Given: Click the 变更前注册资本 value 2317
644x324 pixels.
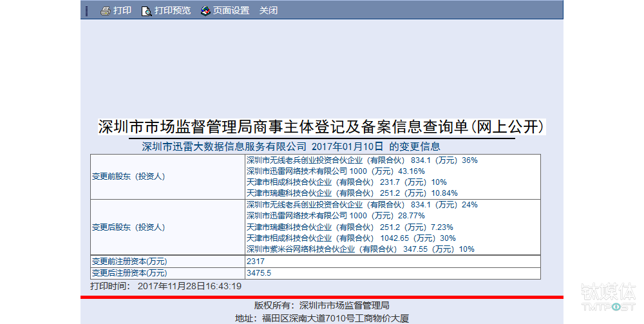Looking at the screenshot, I should pos(256,262).
